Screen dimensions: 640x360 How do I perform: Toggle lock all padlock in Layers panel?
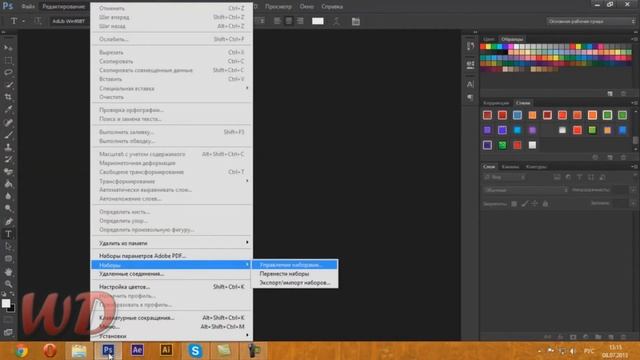coord(545,203)
